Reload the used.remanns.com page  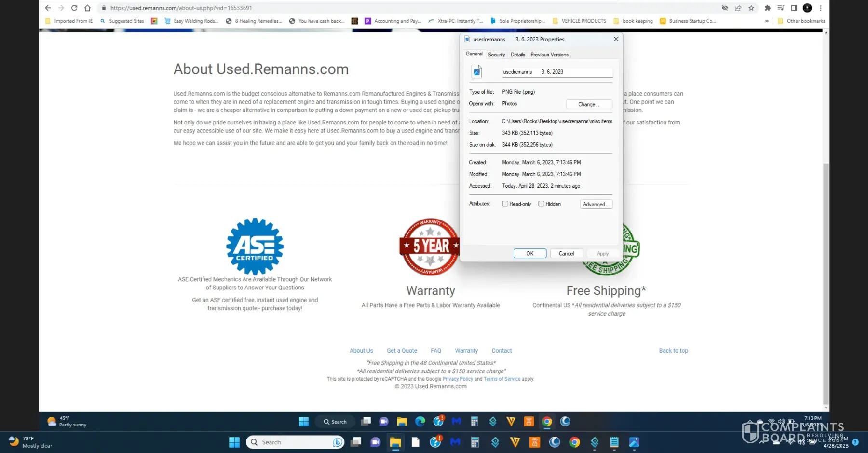(x=74, y=8)
